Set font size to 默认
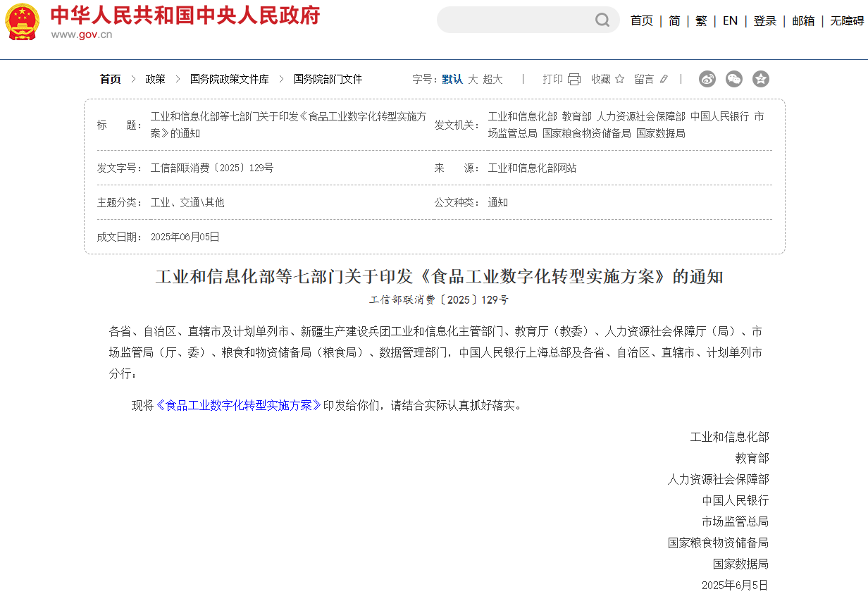The width and height of the screenshot is (868, 594). point(452,79)
